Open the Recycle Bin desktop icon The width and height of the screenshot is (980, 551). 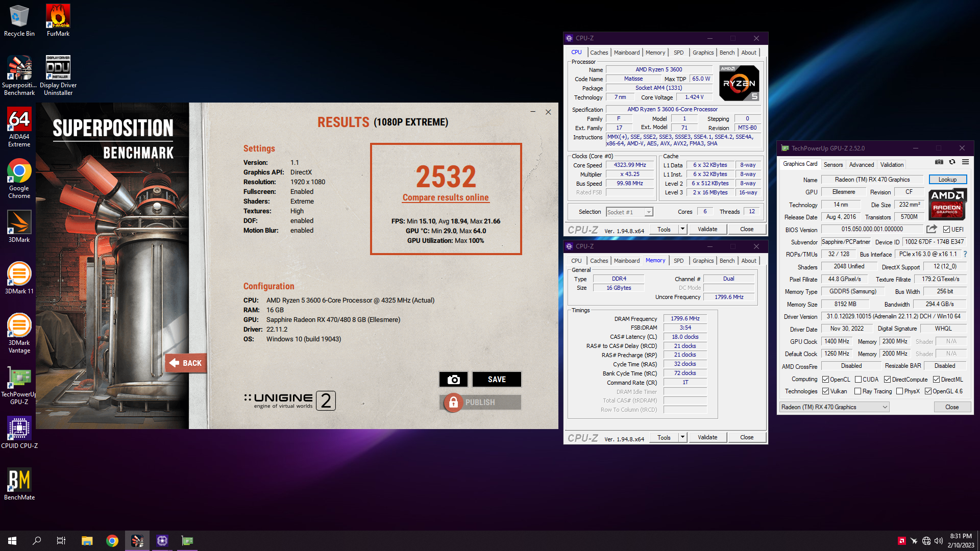point(19,20)
